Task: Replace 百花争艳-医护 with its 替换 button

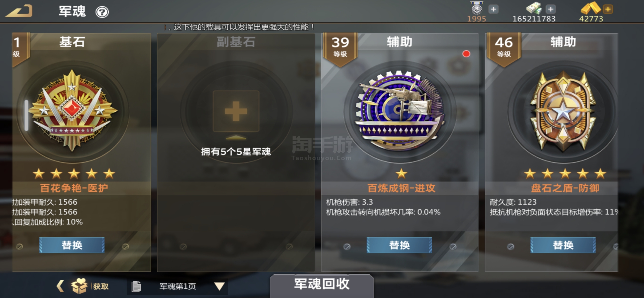Action: (72, 245)
